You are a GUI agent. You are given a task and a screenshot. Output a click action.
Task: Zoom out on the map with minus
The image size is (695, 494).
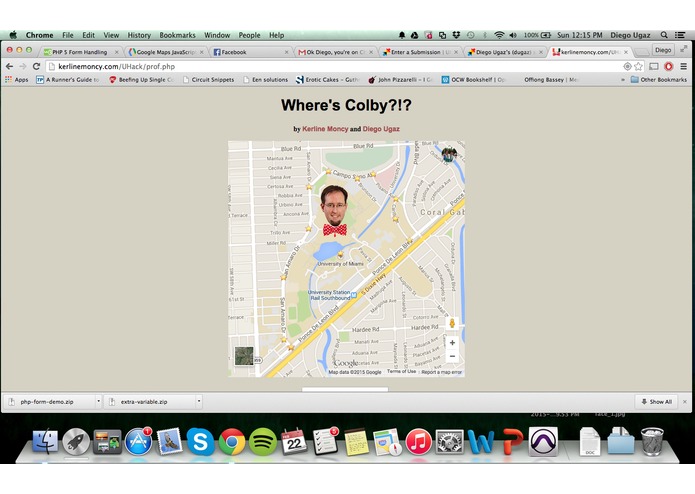point(452,356)
